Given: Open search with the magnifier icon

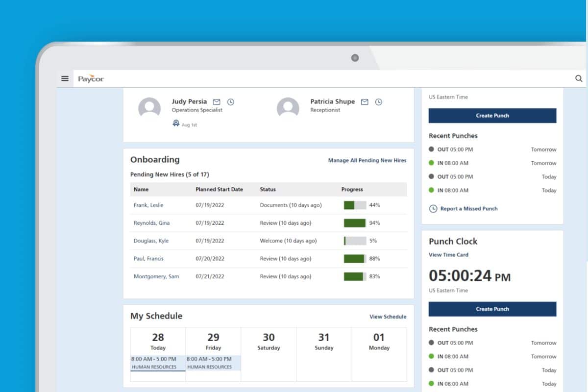Looking at the screenshot, I should (x=579, y=78).
